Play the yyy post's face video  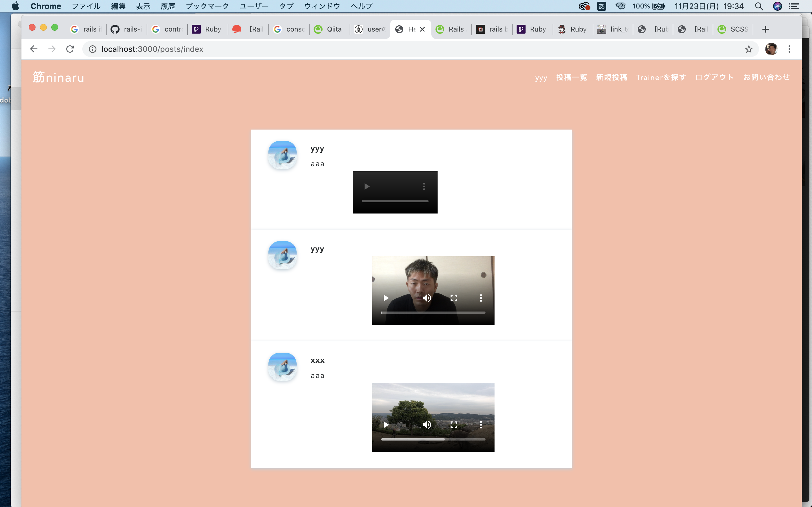pos(386,298)
